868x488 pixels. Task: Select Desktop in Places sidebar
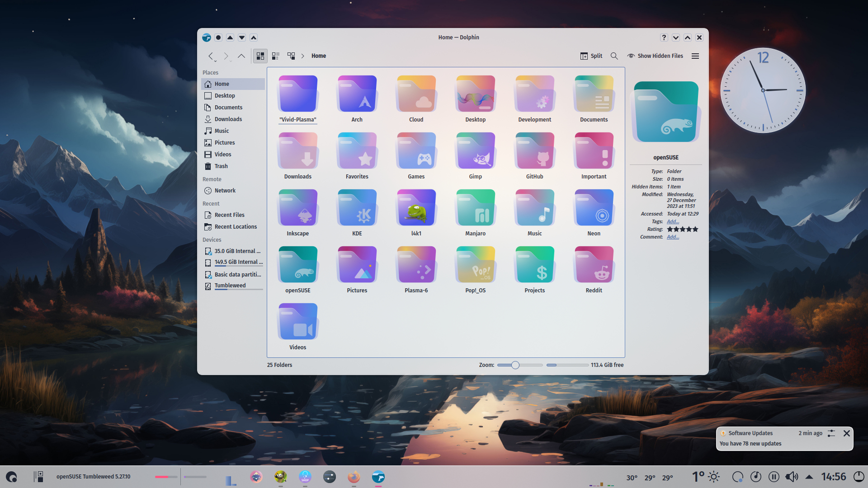click(233, 96)
